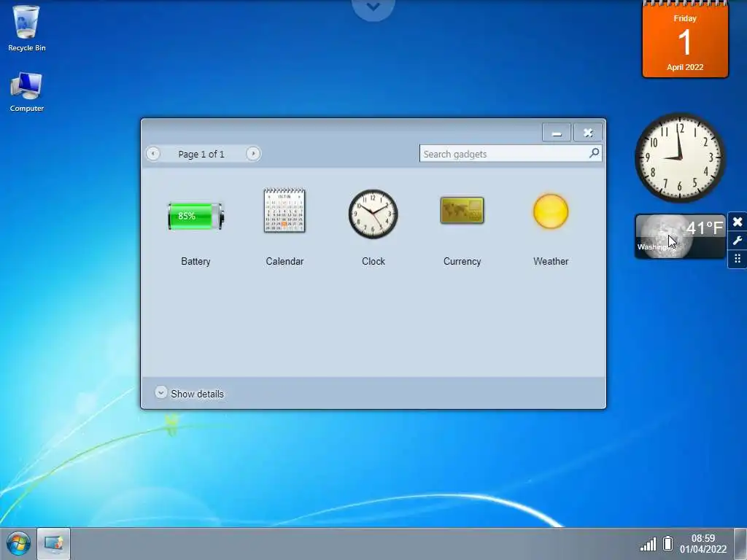The image size is (747, 560).
Task: Open the Windows Start orb
Action: (18, 544)
